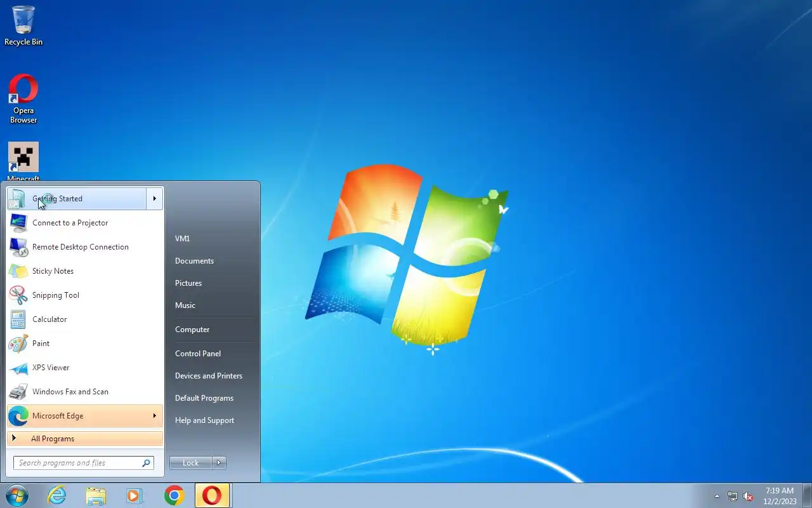This screenshot has width=812, height=508.
Task: Open Windows Media Player on taskbar
Action: [134, 495]
